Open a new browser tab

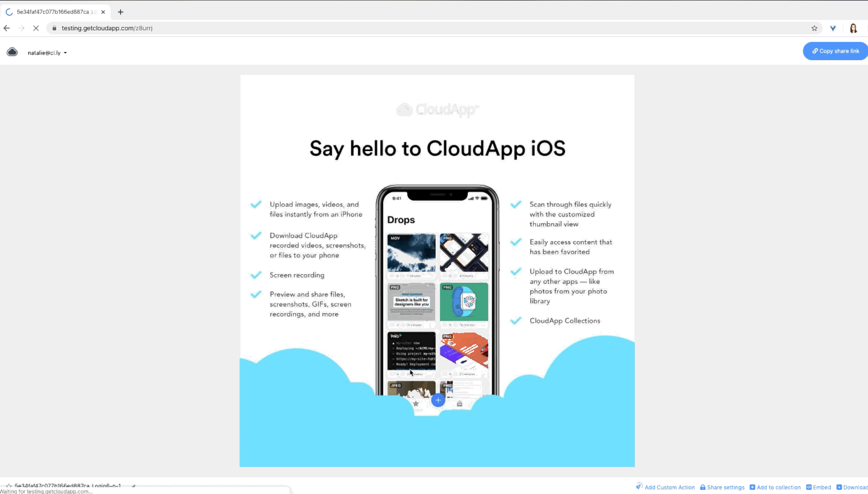point(120,12)
